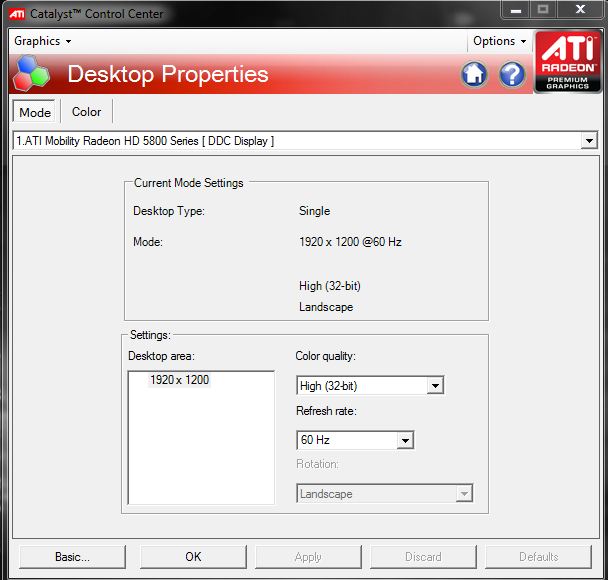Click the Landscape text in Current Mode Settings
608x580 pixels.
326,307
